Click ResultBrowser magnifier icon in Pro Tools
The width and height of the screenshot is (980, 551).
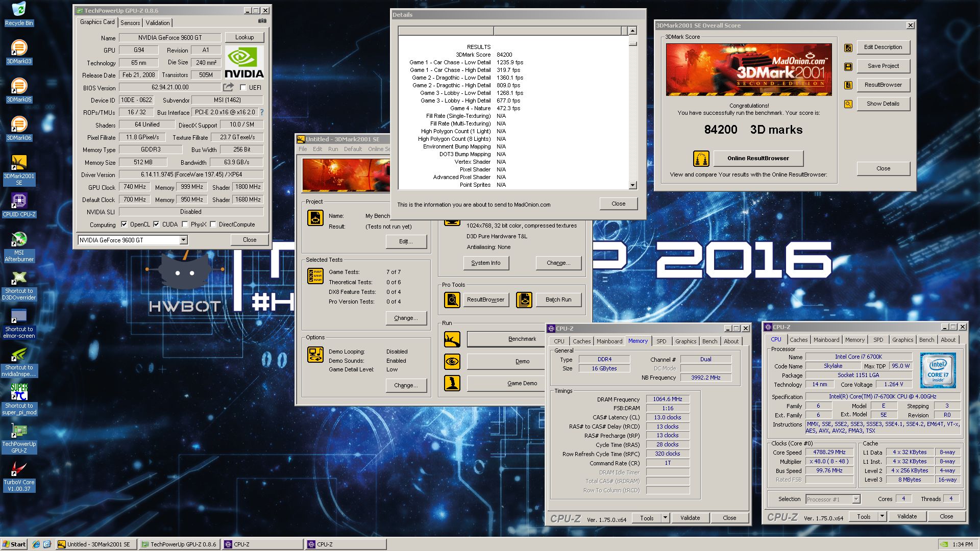tap(452, 300)
